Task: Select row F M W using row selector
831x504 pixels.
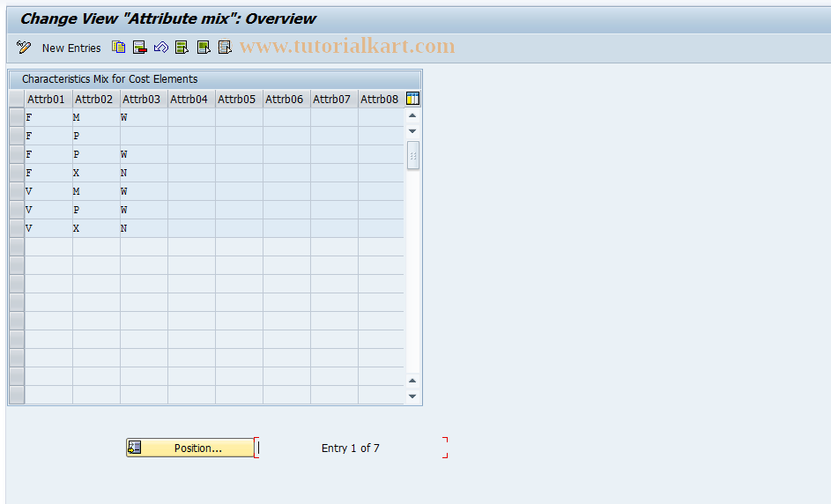Action: pyautogui.click(x=17, y=117)
